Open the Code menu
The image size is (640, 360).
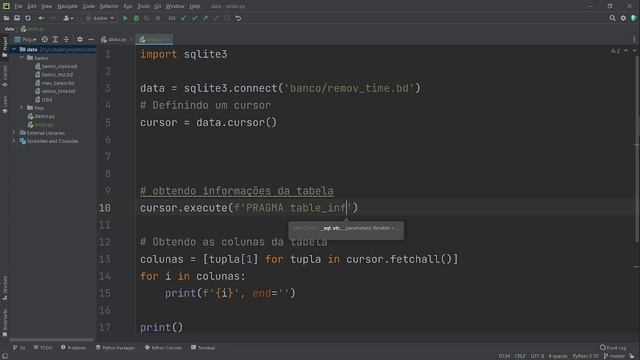[89, 6]
